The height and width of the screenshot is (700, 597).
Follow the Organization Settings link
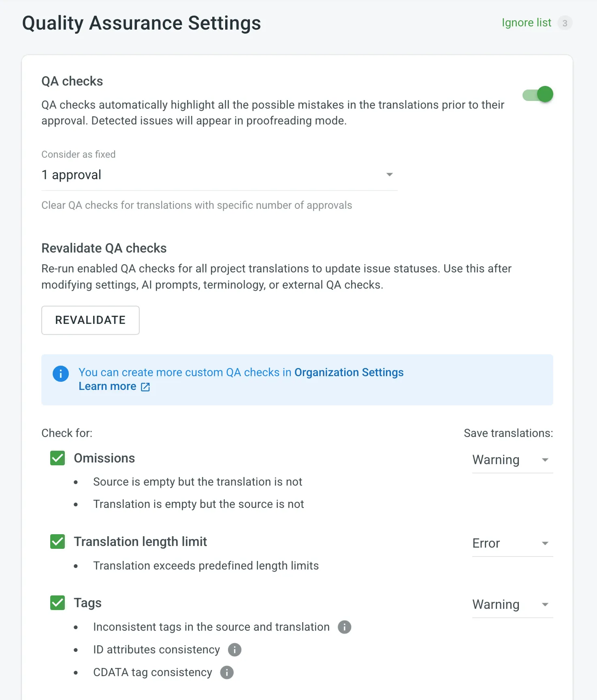coord(349,372)
